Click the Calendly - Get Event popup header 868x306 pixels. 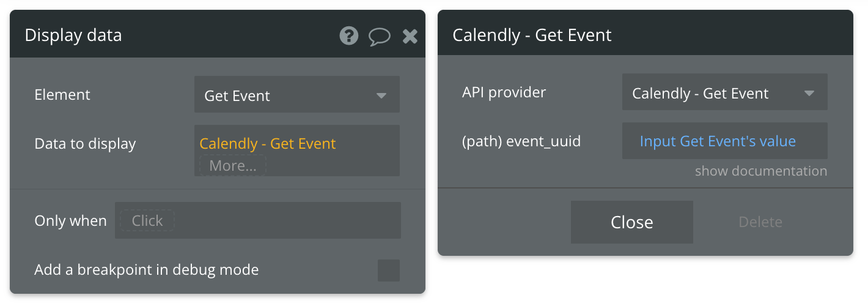(x=645, y=32)
